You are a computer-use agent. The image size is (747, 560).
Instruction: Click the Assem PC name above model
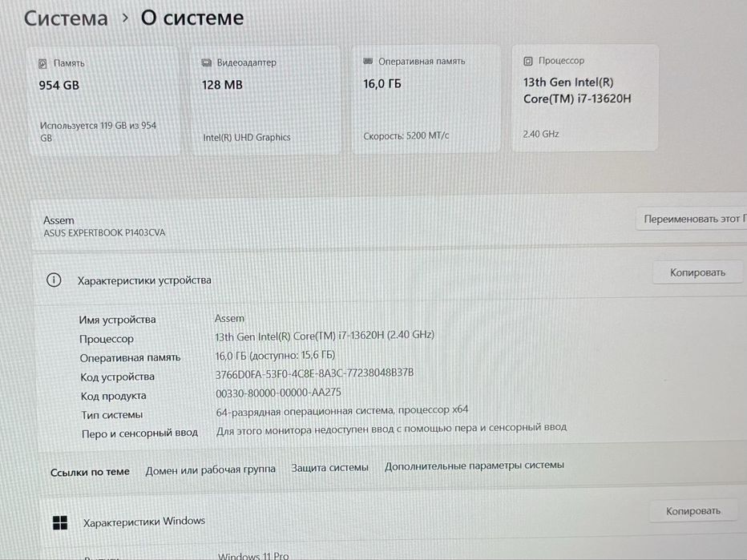click(x=59, y=220)
